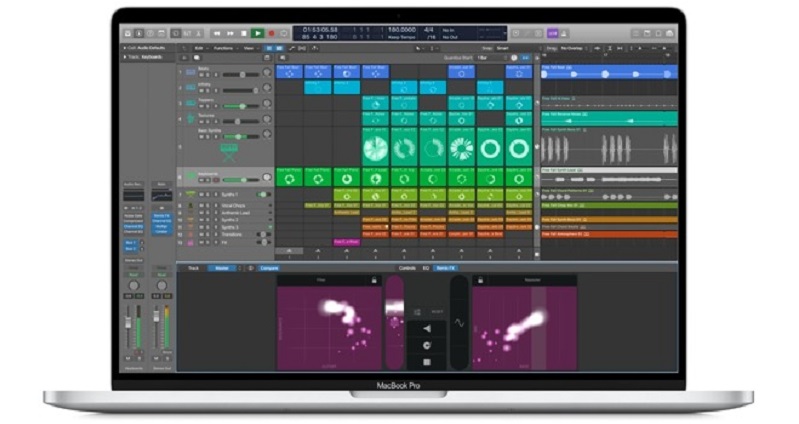This screenshot has width=799, height=424.
Task: Click the Flex button in tracks menu bar
Action: click(x=302, y=48)
